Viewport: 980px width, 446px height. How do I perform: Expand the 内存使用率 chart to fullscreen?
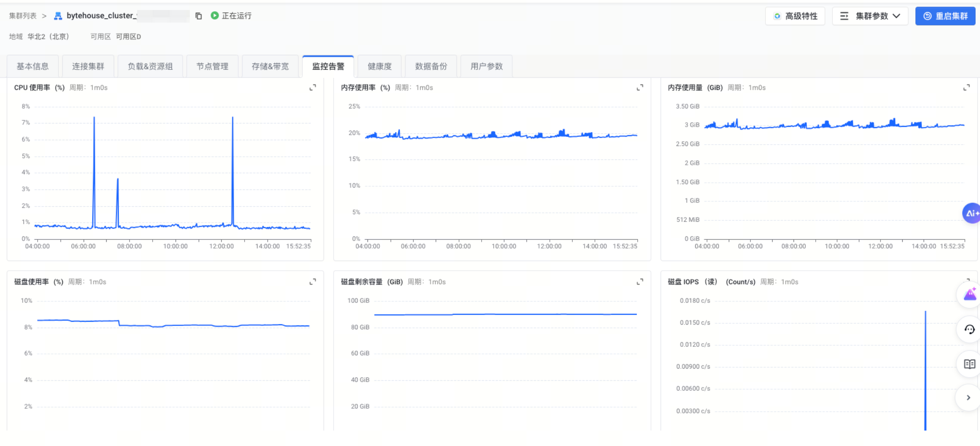point(640,87)
